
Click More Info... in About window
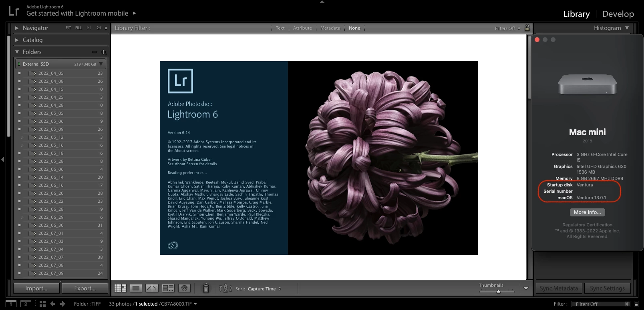588,212
